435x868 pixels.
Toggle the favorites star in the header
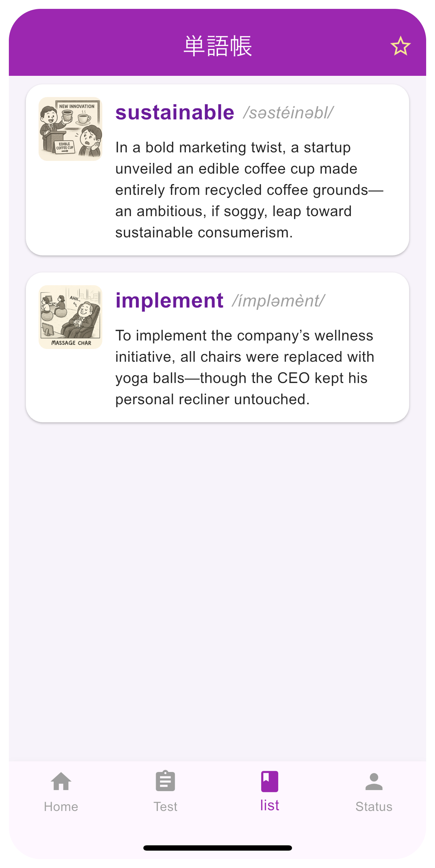pos(400,46)
